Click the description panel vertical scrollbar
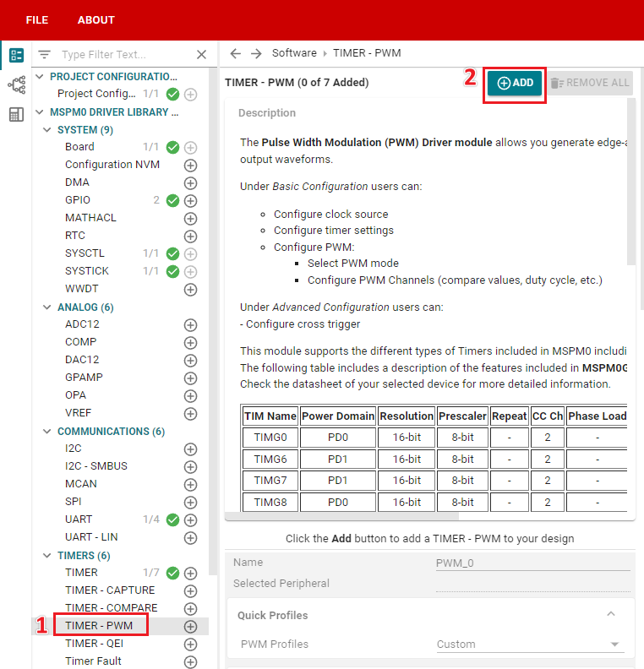 [x=631, y=182]
